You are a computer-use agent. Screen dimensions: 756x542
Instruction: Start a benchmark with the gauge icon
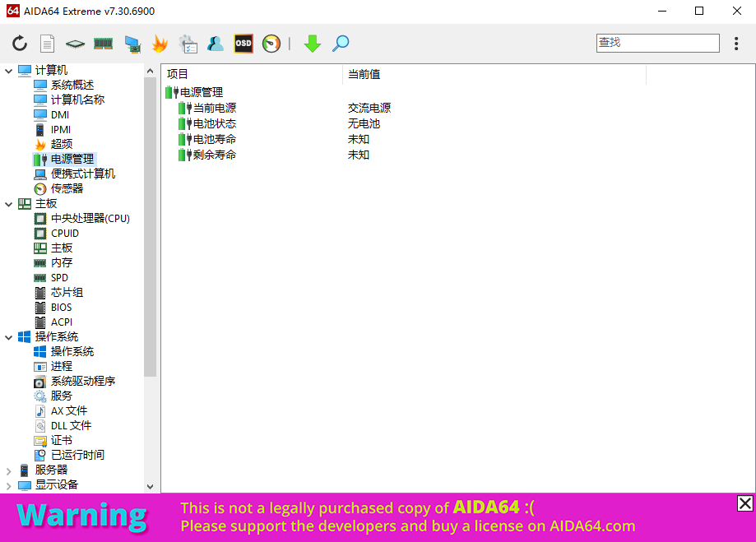270,44
